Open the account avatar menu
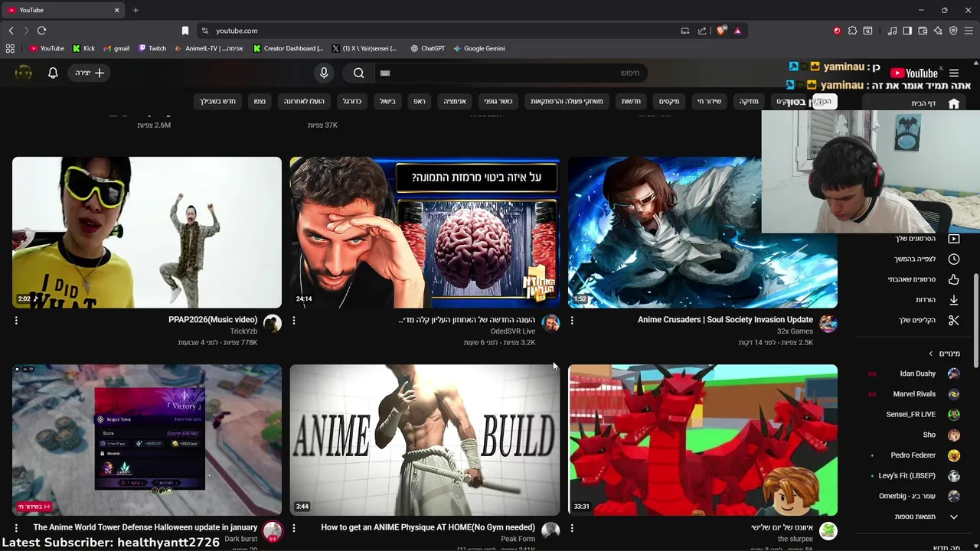 pos(24,73)
